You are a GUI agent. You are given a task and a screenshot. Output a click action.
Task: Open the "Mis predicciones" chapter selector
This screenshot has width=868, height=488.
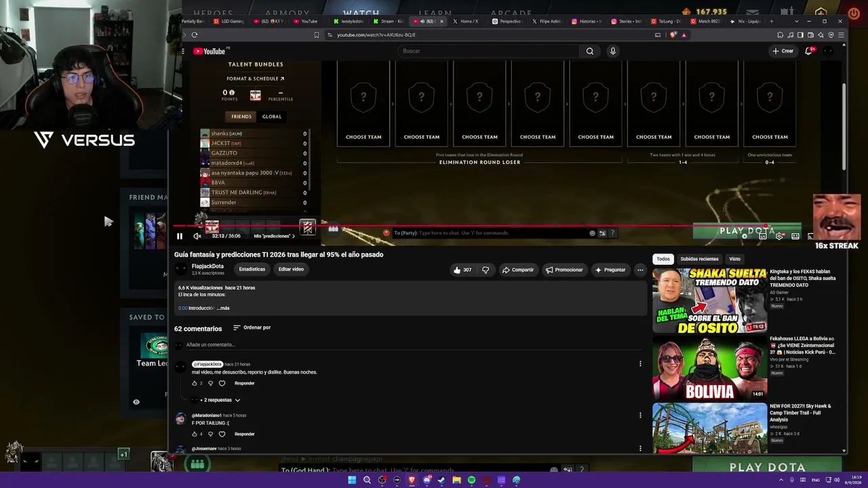275,236
